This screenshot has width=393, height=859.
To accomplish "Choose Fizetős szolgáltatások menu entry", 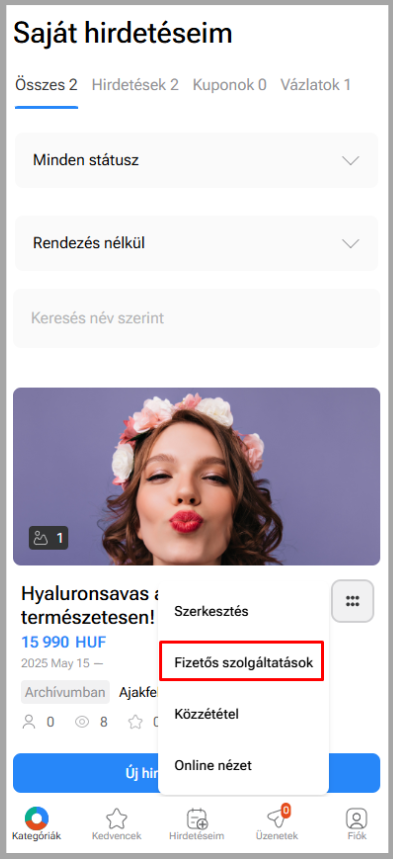I will pyautogui.click(x=242, y=662).
